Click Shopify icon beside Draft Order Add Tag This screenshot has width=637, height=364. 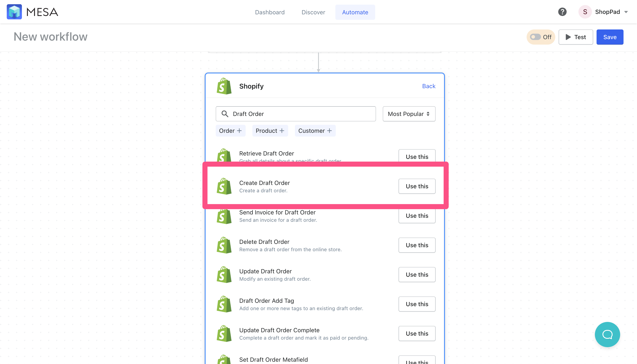pos(224,304)
